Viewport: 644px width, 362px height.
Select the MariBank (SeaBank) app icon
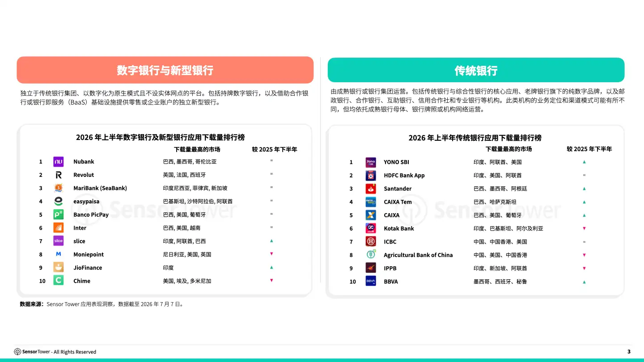pyautogui.click(x=58, y=188)
